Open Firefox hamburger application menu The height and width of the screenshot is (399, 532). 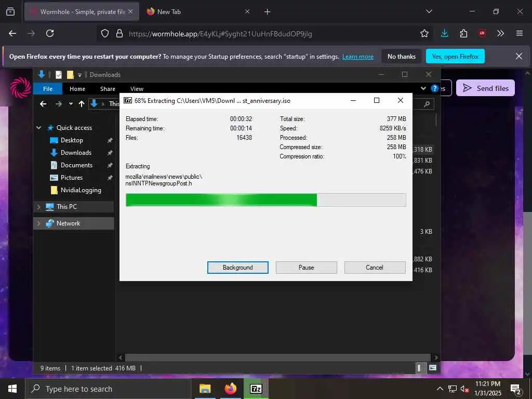(519, 33)
